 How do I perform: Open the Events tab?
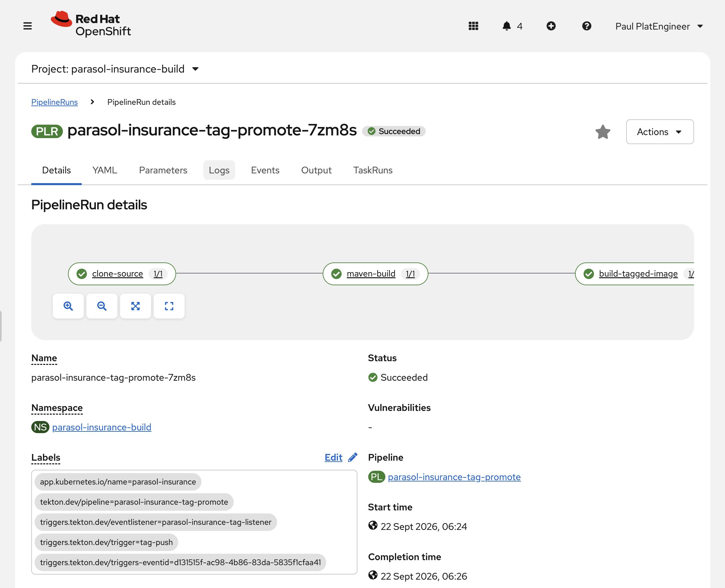pos(265,170)
